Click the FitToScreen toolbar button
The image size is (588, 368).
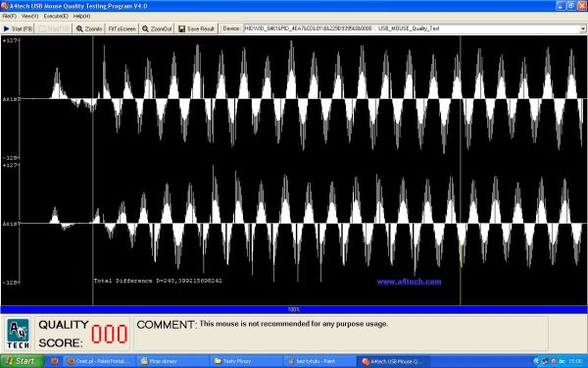[x=122, y=28]
